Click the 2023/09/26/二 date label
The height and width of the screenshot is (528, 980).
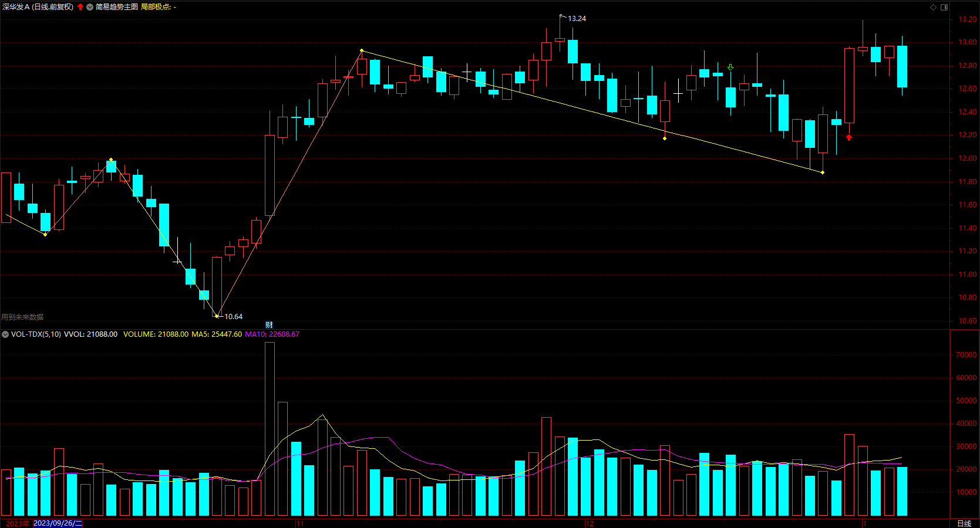(x=58, y=523)
